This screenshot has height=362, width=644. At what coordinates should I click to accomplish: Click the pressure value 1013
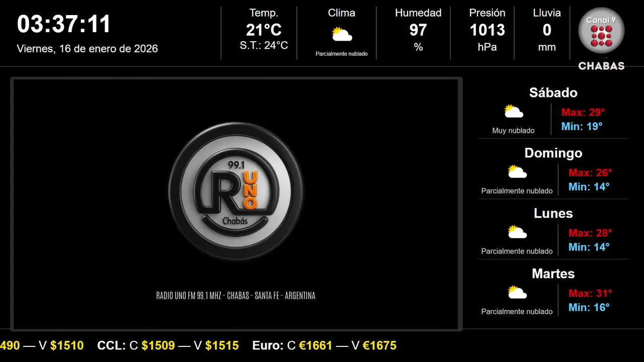pyautogui.click(x=487, y=30)
